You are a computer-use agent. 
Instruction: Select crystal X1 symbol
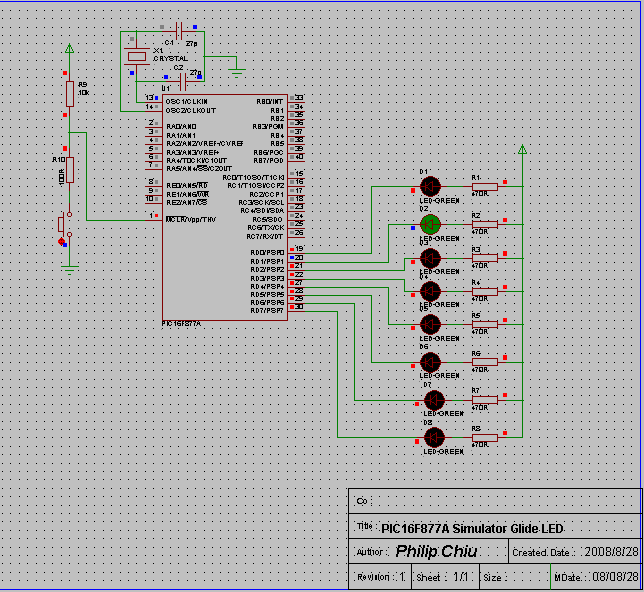click(x=137, y=57)
